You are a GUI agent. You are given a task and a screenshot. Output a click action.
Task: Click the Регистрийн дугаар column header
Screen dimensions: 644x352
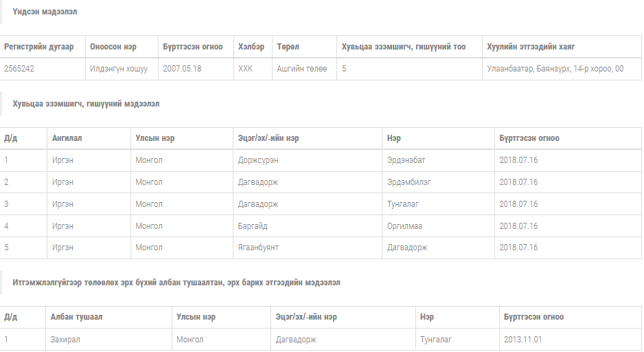39,47
